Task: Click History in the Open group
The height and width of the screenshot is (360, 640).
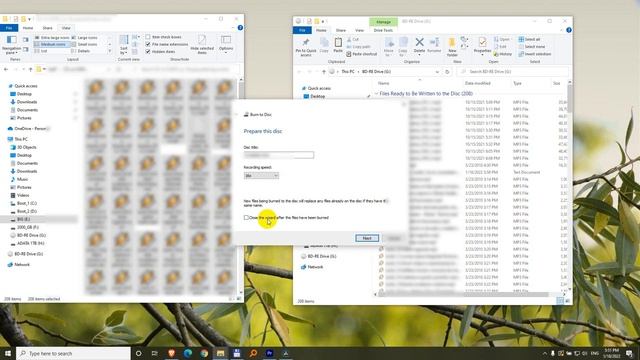Action: (x=502, y=54)
